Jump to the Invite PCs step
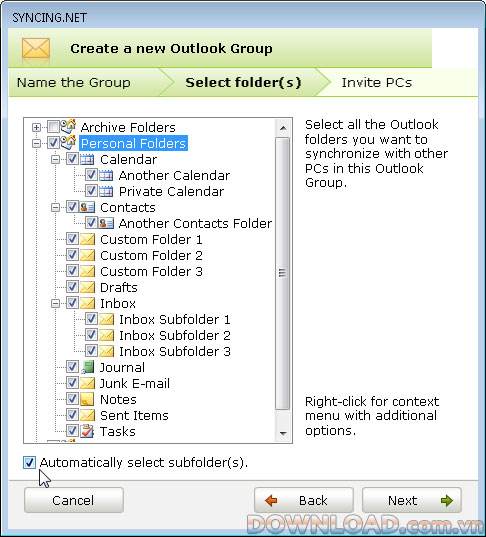 (377, 83)
